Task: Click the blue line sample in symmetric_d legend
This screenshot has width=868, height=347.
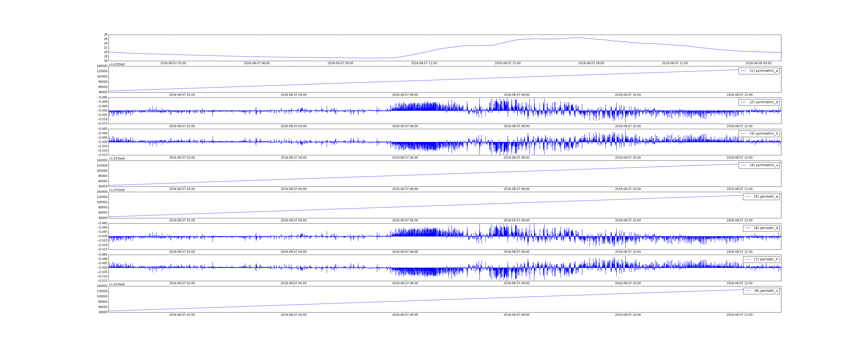Action: click(x=744, y=102)
